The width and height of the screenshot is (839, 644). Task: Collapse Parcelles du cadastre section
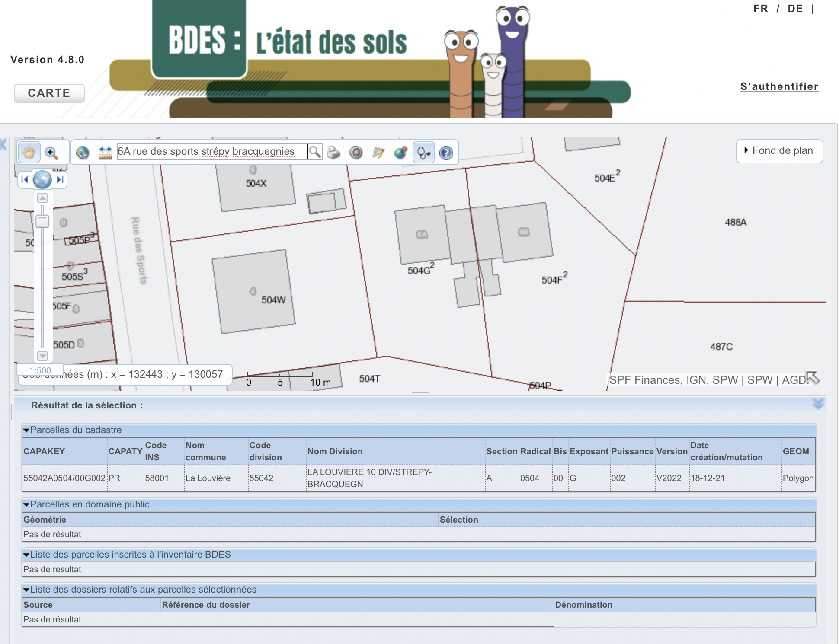[x=27, y=430]
